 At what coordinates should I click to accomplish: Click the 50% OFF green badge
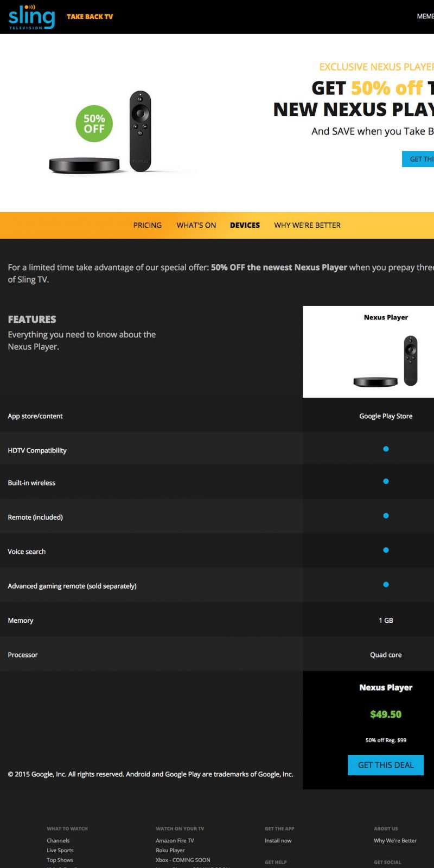(94, 124)
